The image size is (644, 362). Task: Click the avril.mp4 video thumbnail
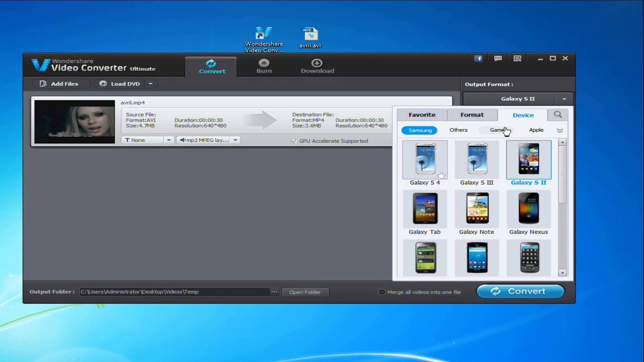tap(74, 122)
